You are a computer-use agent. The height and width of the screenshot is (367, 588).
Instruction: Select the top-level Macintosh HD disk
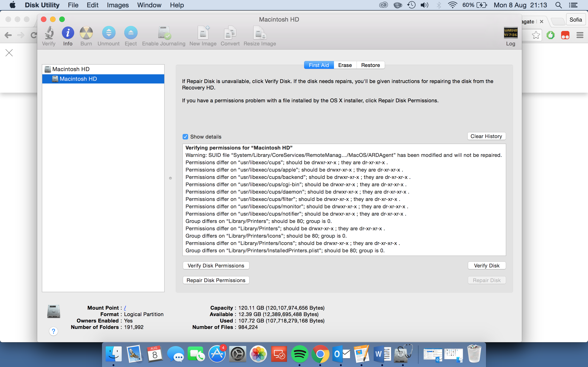point(71,69)
